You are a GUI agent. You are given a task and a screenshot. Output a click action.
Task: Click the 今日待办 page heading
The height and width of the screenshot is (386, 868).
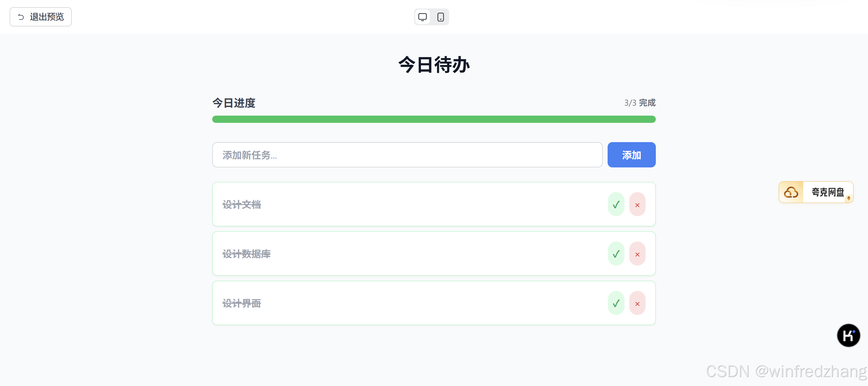point(434,65)
